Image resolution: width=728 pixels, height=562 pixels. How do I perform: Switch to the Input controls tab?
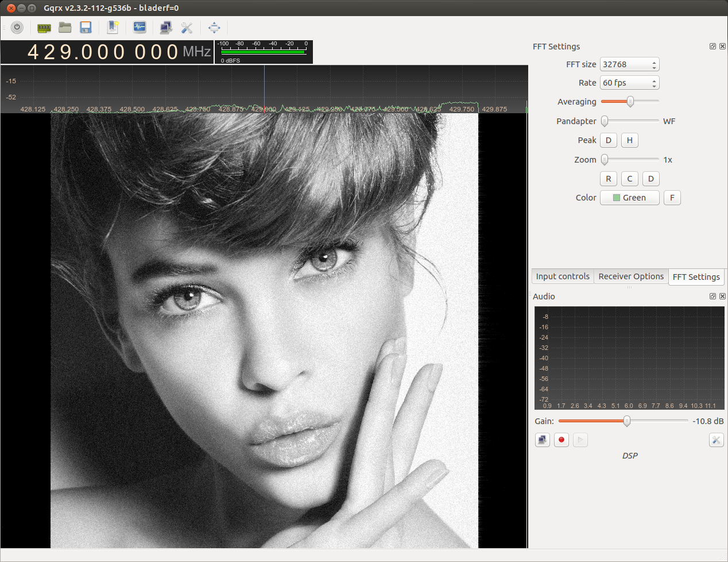[x=563, y=276]
